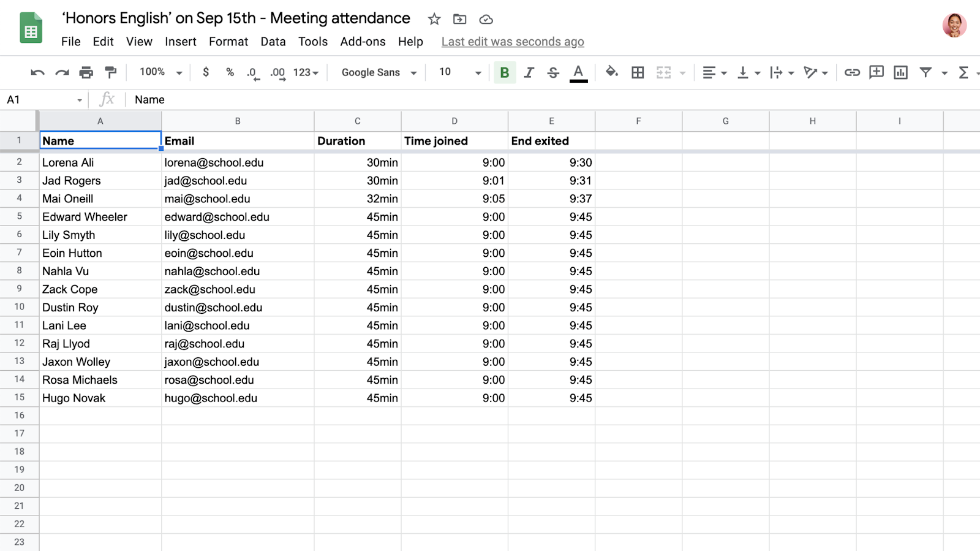
Task: Expand the Google Sans font dropdown
Action: tap(379, 72)
